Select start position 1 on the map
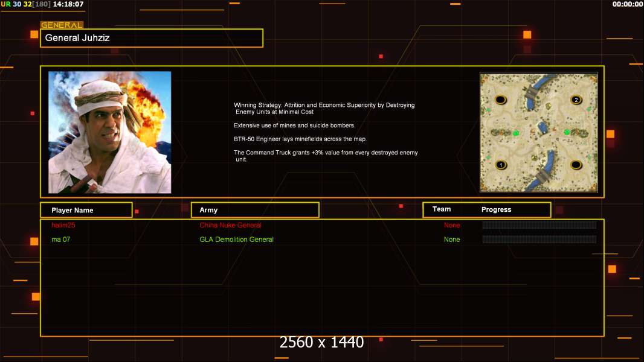Viewport: 644px width, 362px height. (501, 165)
